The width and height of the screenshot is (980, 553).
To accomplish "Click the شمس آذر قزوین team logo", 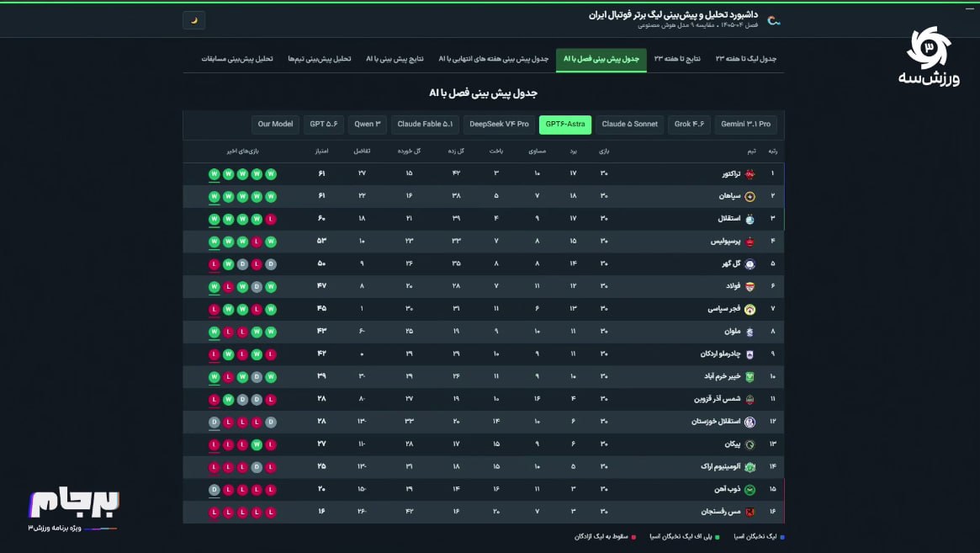I will pos(750,399).
